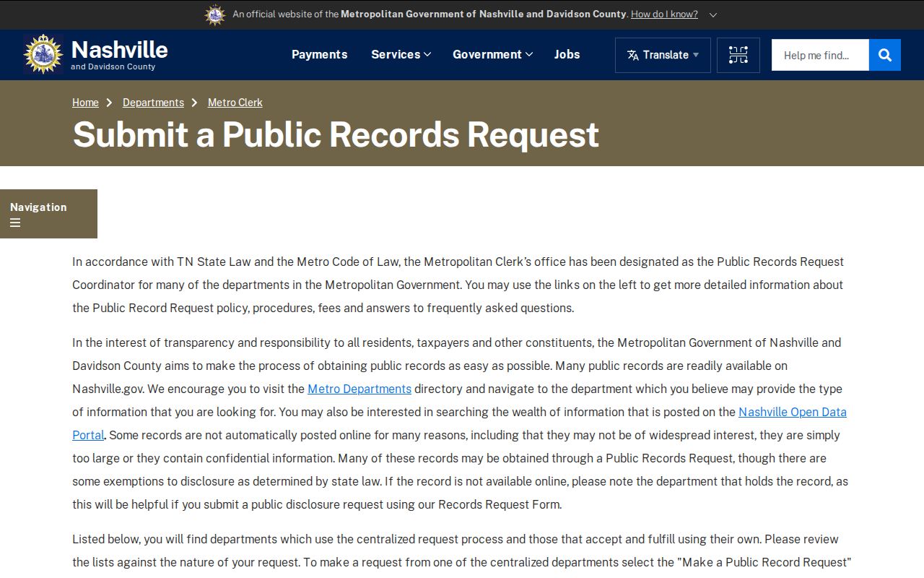Follow the Metro Departments directory link
Viewport: 924px width, 578px height.
[x=359, y=389]
